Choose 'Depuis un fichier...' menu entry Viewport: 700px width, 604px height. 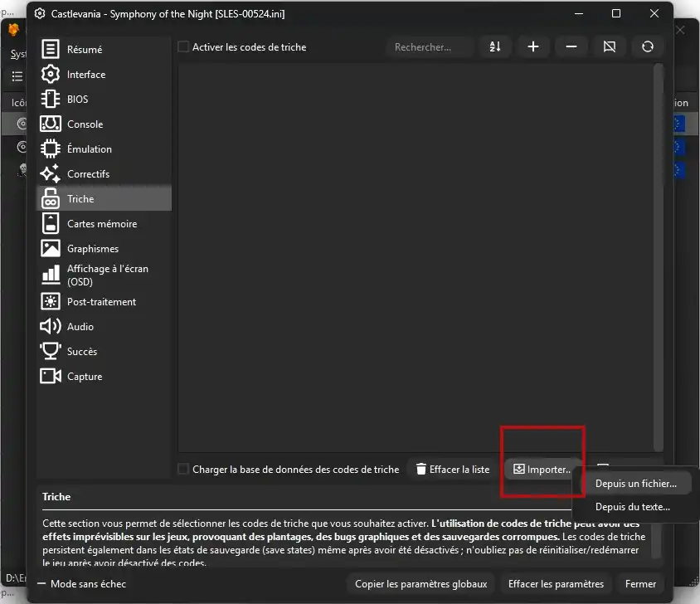click(x=635, y=484)
